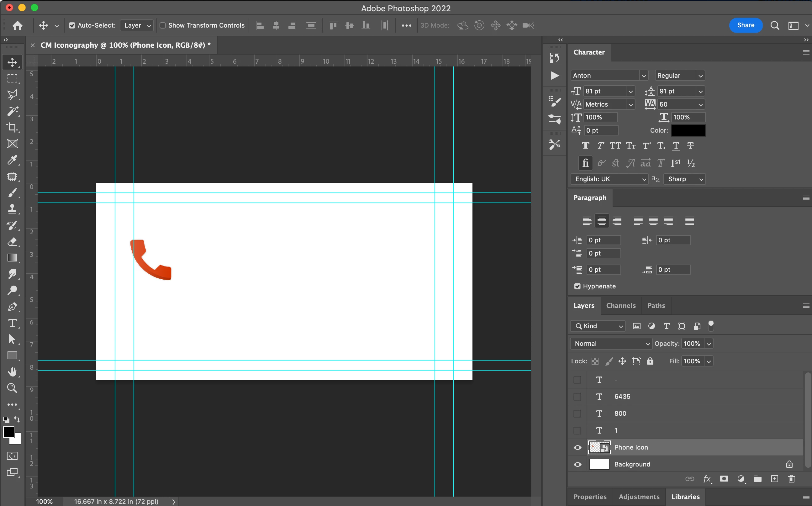Click the Delete layer trash icon

point(791,478)
